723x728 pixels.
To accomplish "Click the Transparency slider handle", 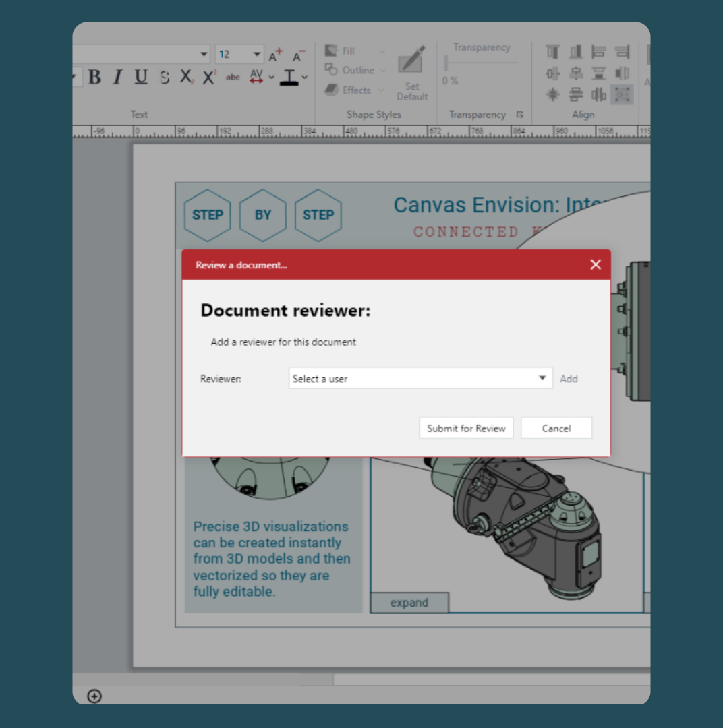I will [x=446, y=63].
